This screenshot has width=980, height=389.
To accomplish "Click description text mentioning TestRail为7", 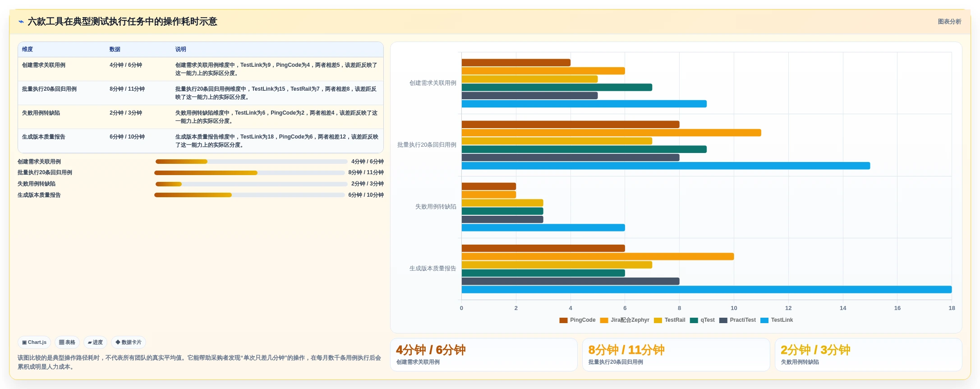I will (276, 93).
